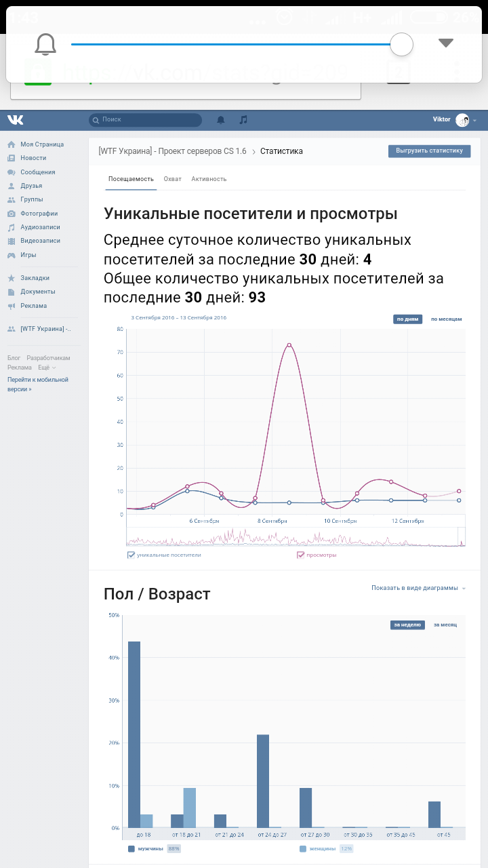Open Группы in sidebar
488x868 pixels.
32,199
